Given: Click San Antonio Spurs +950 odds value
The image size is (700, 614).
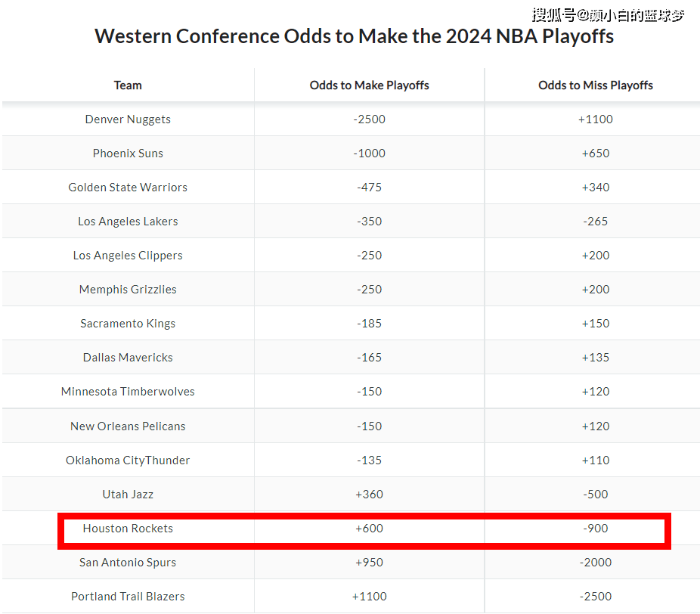Looking at the screenshot, I should (369, 563).
